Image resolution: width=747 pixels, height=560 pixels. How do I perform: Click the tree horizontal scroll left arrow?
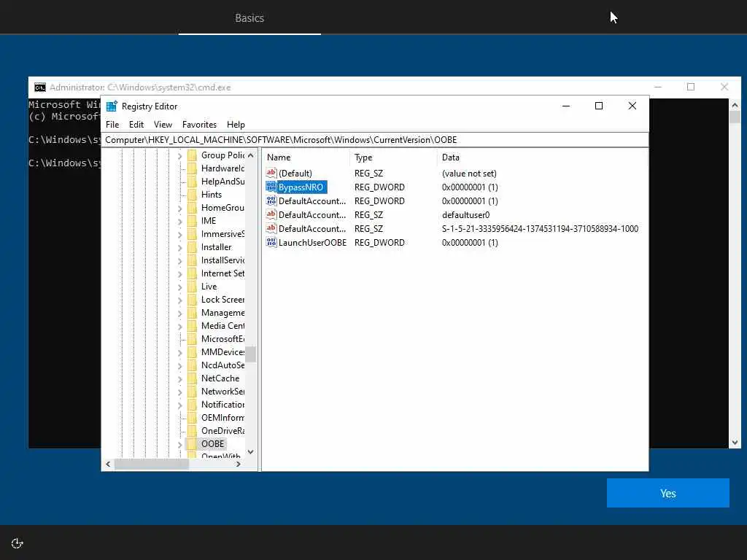(x=108, y=464)
